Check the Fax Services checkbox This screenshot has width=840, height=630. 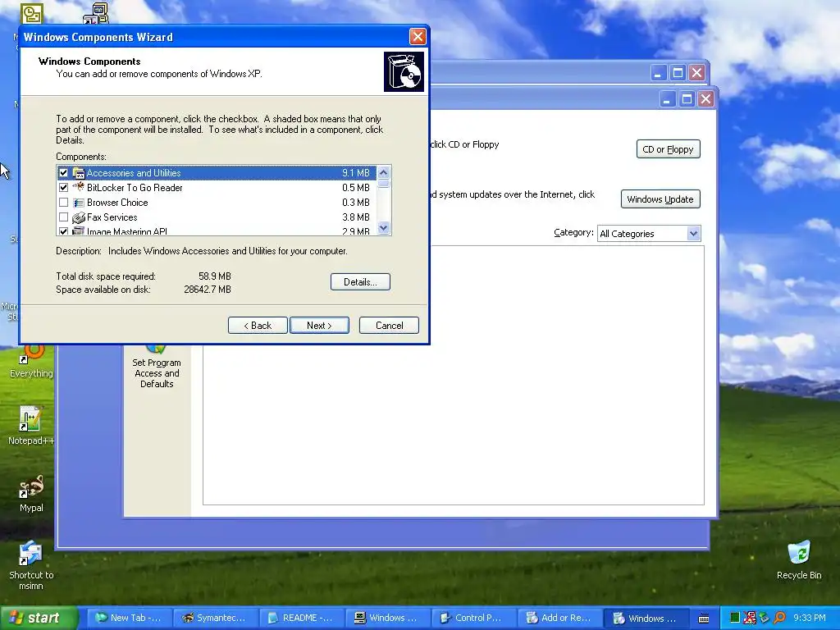(64, 217)
